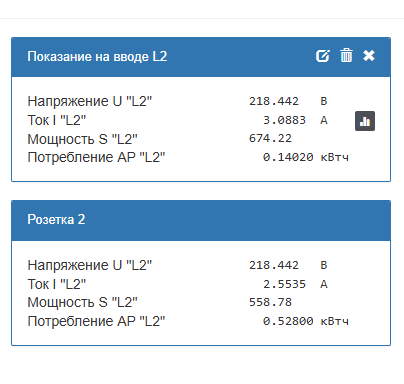The image size is (404, 384).
Task: Click Потребление AP "L2" in Розетка 2 panel
Action: [96, 321]
